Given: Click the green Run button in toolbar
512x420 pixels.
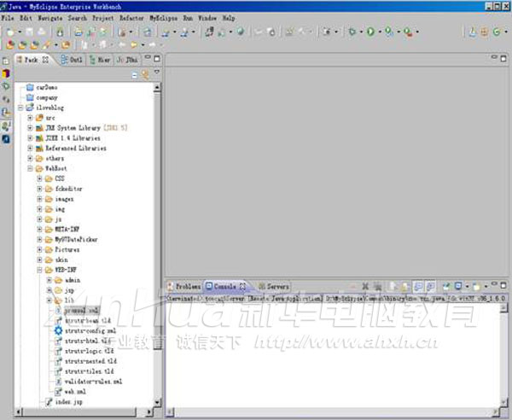Looking at the screenshot, I should pos(371,32).
